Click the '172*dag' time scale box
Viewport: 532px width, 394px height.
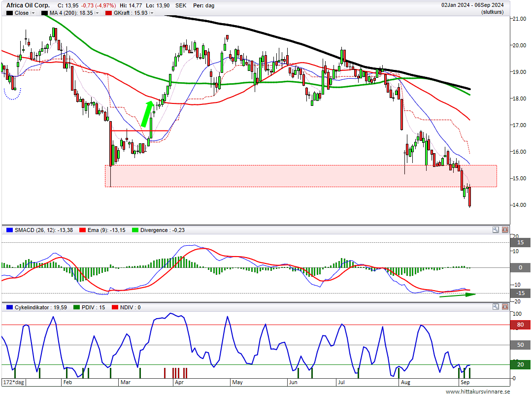coord(14,382)
